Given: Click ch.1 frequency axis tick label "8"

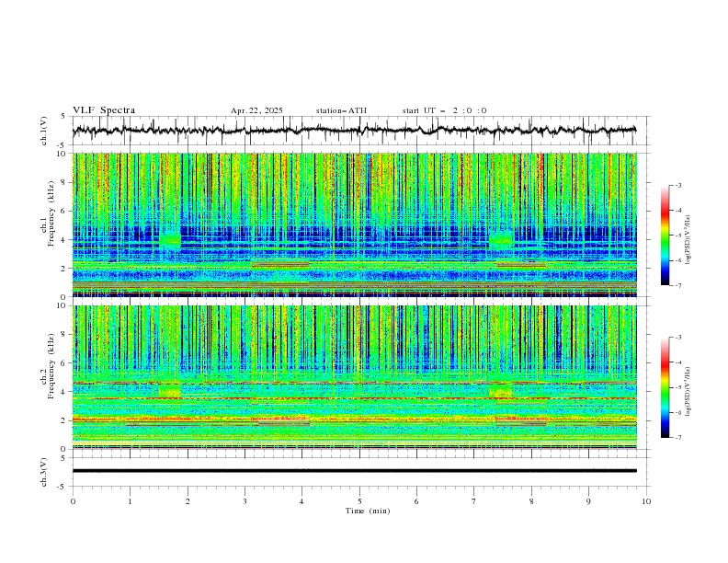Looking at the screenshot, I should click(63, 182).
